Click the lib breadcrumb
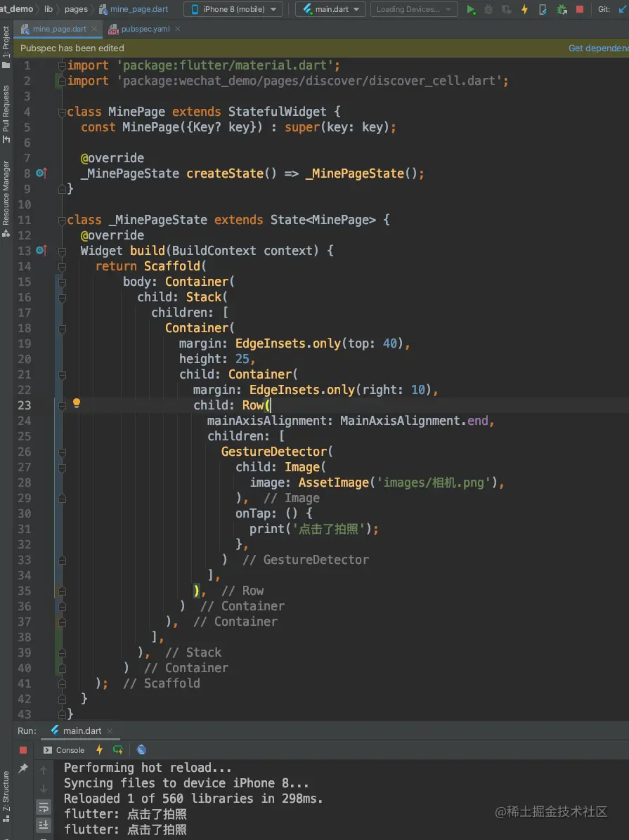This screenshot has width=629, height=840. point(48,9)
